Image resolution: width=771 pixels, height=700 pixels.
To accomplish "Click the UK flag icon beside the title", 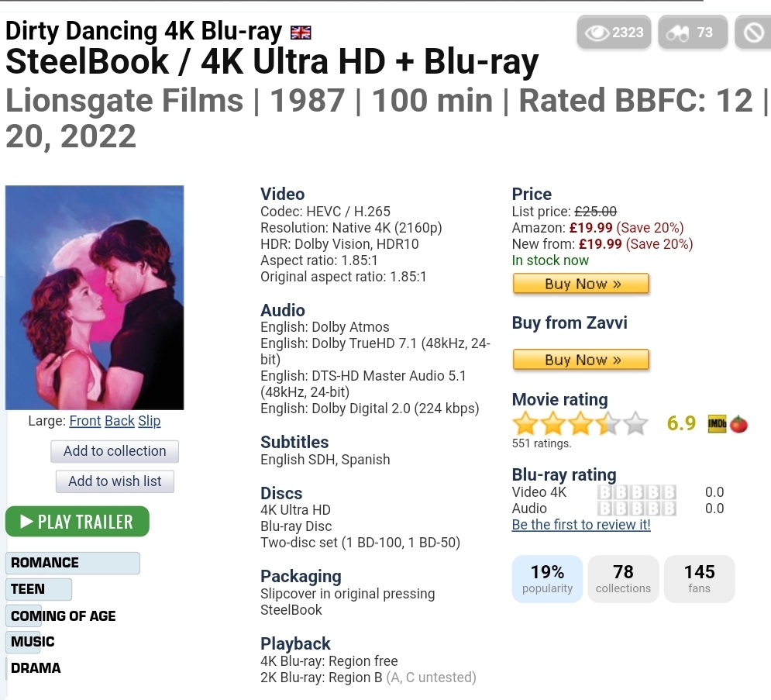I will pyautogui.click(x=301, y=33).
